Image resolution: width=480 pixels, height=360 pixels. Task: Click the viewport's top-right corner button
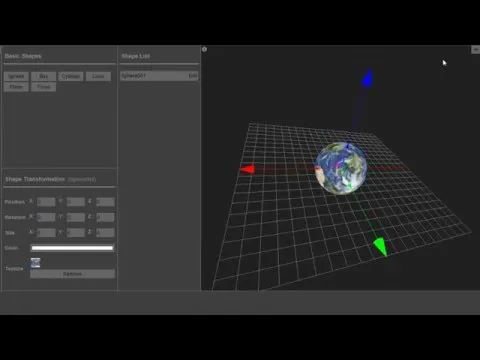[475, 50]
